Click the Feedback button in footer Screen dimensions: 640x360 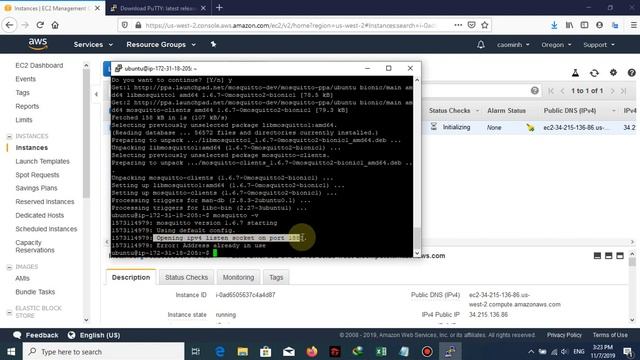36,335
